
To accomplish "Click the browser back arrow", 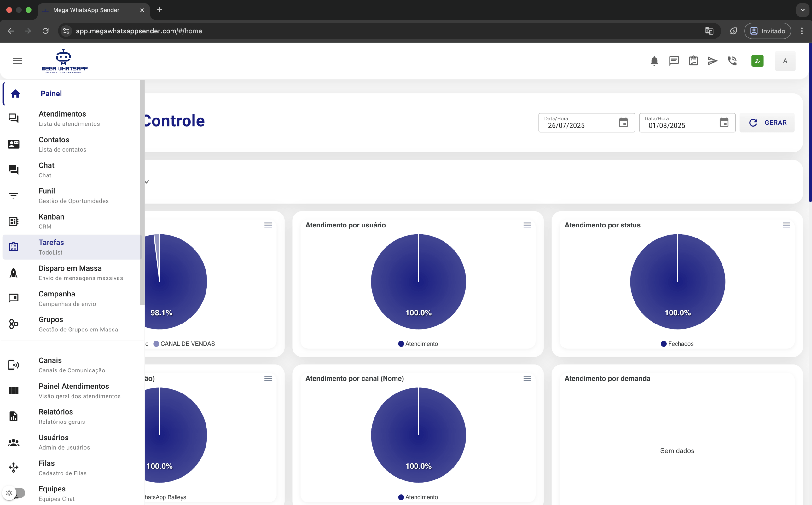I will point(11,31).
